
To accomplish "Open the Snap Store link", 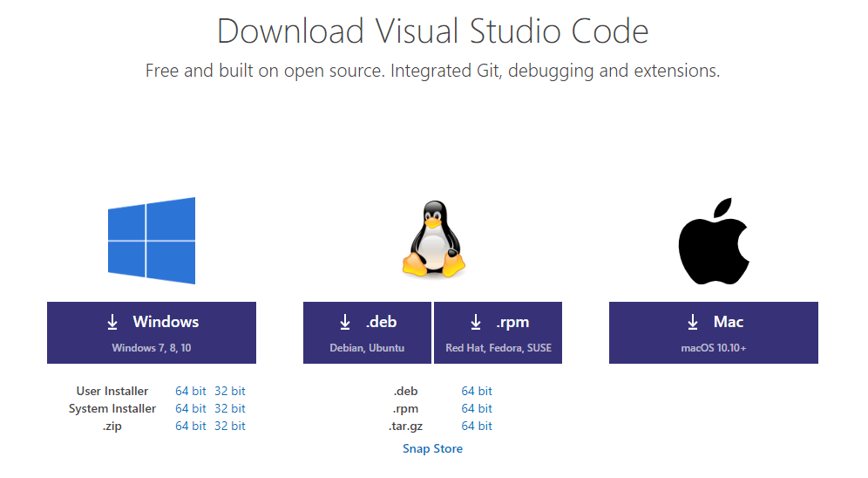I will pos(432,448).
